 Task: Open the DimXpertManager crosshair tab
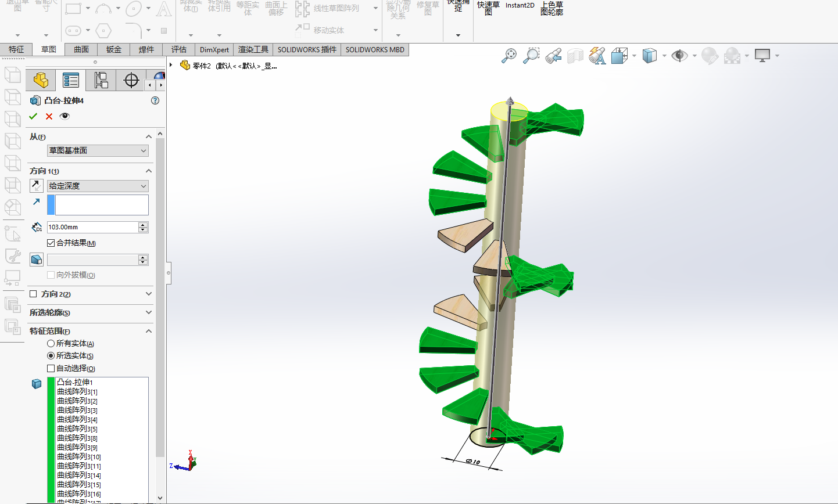click(131, 80)
